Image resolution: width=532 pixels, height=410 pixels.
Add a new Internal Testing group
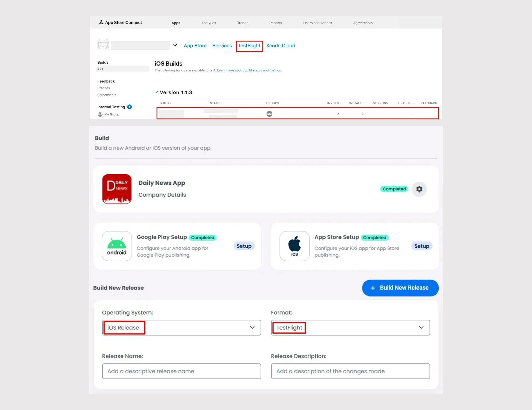[x=129, y=107]
